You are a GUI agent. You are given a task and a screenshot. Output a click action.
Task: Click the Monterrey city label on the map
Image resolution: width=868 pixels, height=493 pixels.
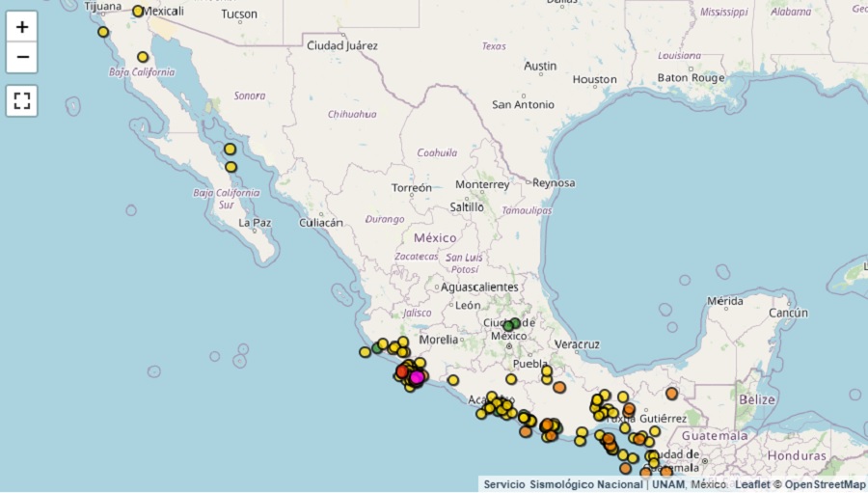(x=482, y=185)
